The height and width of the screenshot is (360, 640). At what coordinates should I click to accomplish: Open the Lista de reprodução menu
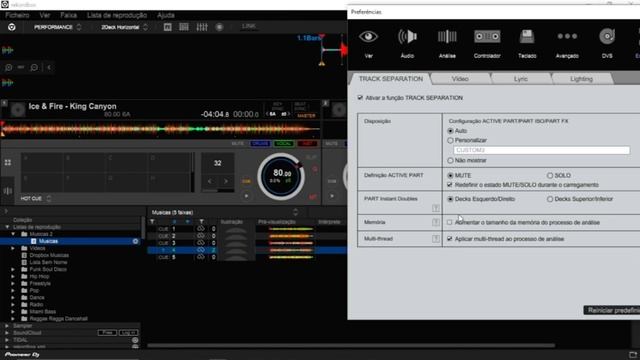(x=117, y=15)
